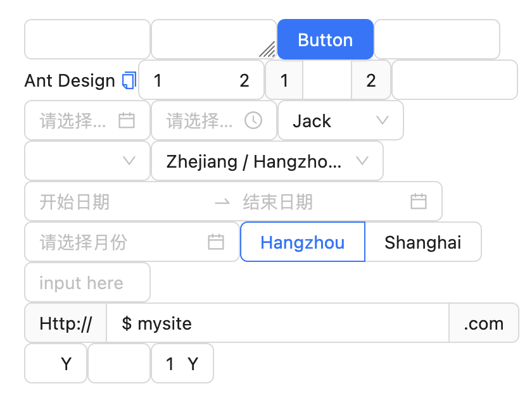This screenshot has width=532, height=410.
Task: Focus the empty input right of Button
Action: click(x=437, y=39)
